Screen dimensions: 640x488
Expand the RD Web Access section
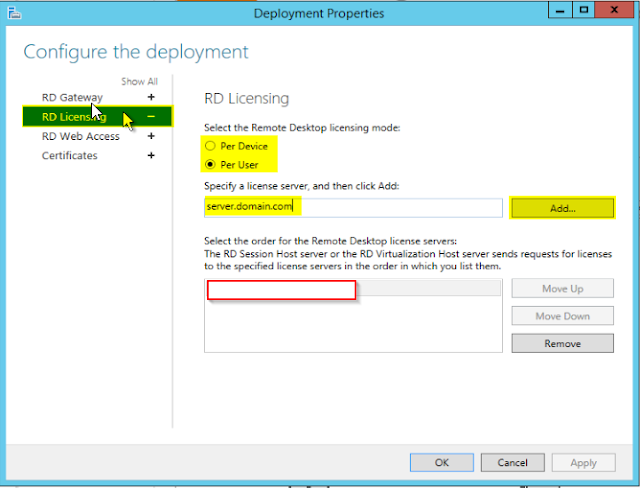(151, 136)
